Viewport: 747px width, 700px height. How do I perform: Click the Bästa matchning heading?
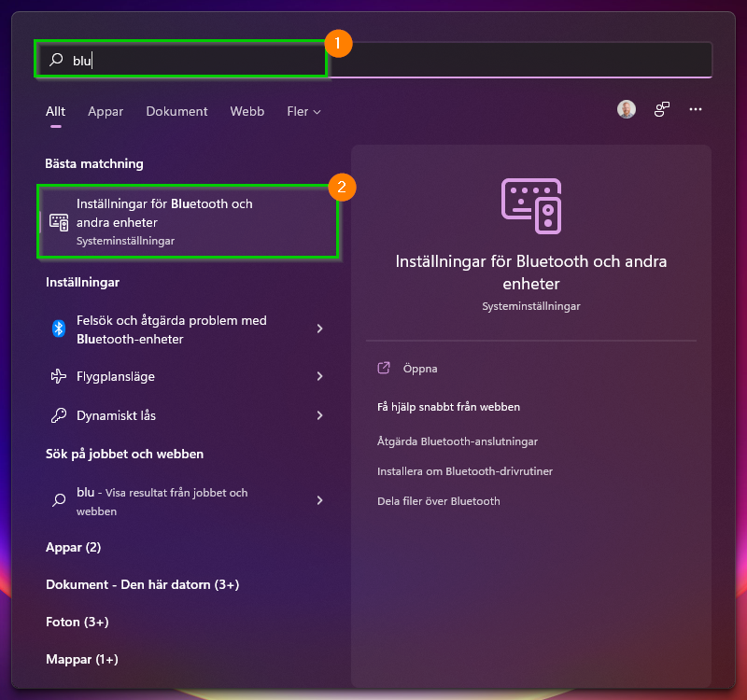(94, 164)
